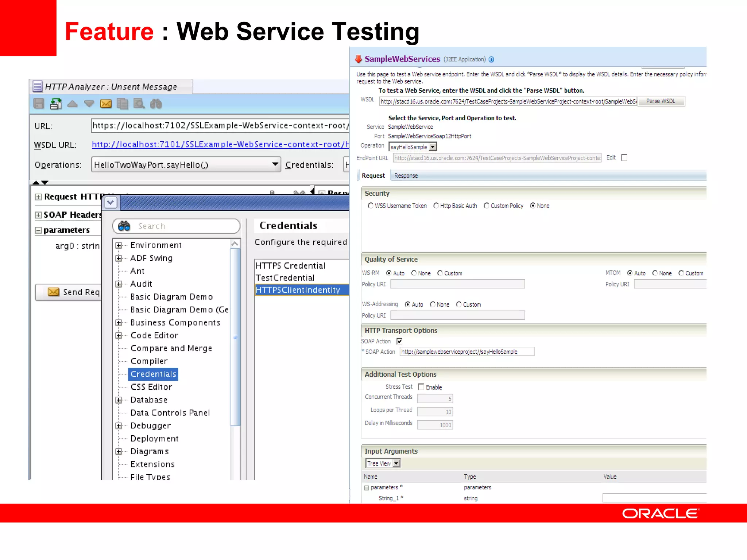Expand the ADF Swing tree node
The width and height of the screenshot is (747, 560).
[x=119, y=258]
